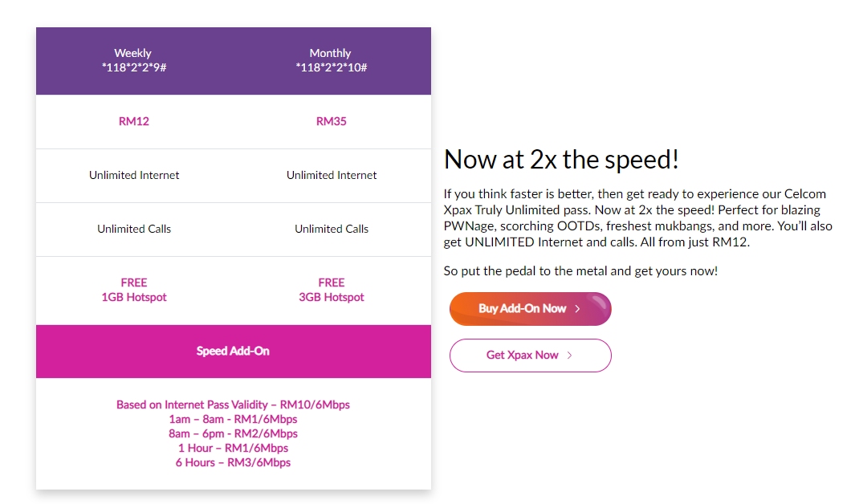Click Unlimited Calls in the Monthly column
The width and height of the screenshot is (855, 504).
coord(332,230)
